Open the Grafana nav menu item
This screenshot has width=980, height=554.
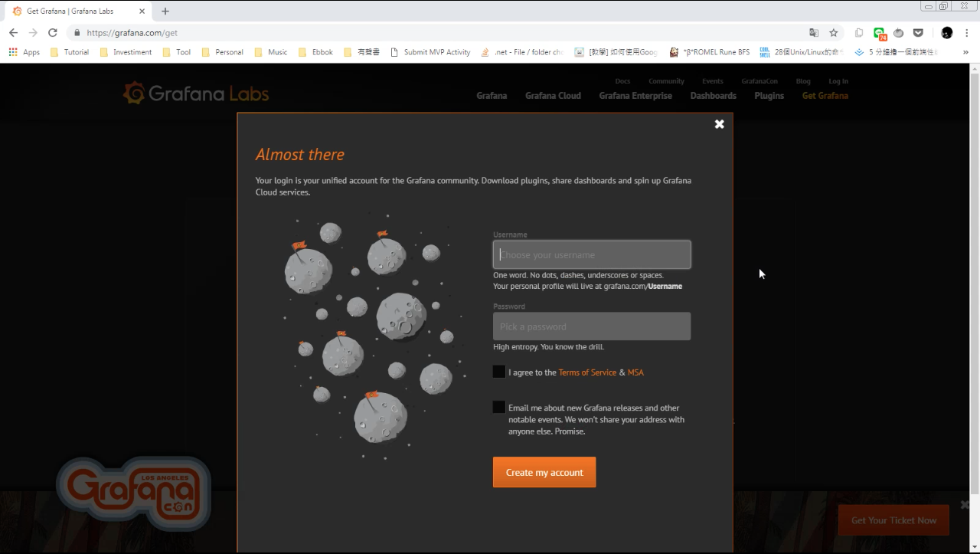(x=492, y=96)
